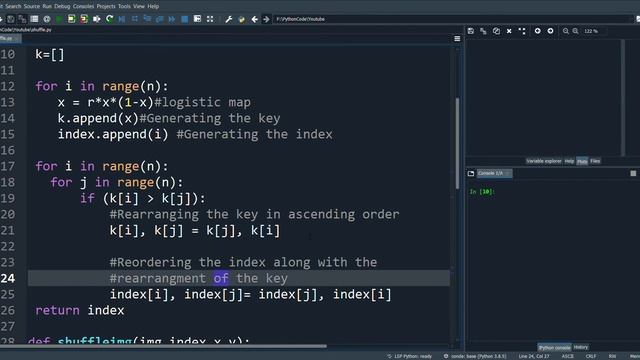
Task: Maximize current pane icon
Action: pos(197,19)
